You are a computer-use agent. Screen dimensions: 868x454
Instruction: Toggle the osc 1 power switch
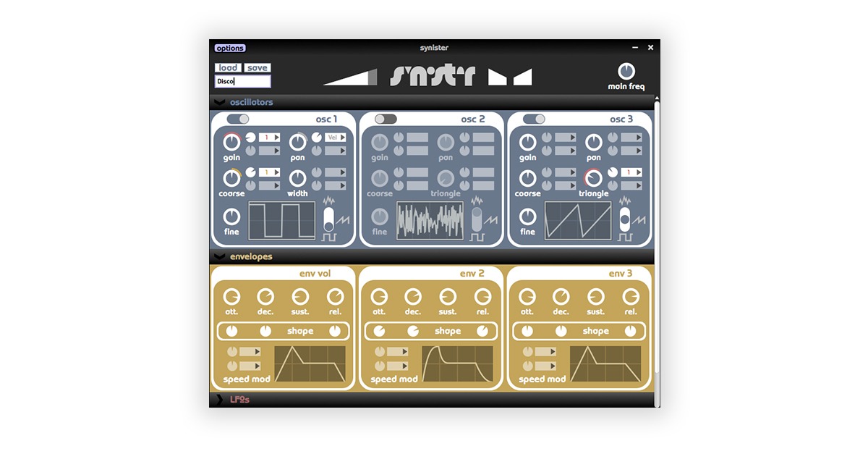coord(238,119)
